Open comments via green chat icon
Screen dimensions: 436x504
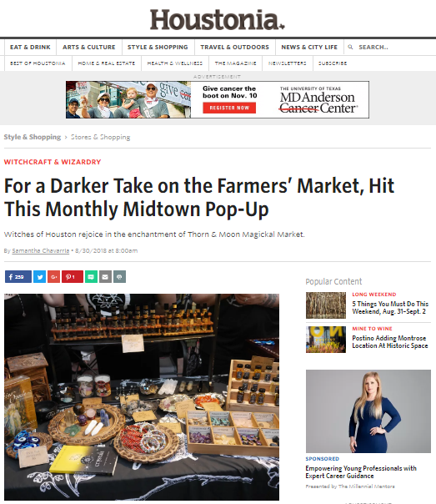pyautogui.click(x=91, y=276)
